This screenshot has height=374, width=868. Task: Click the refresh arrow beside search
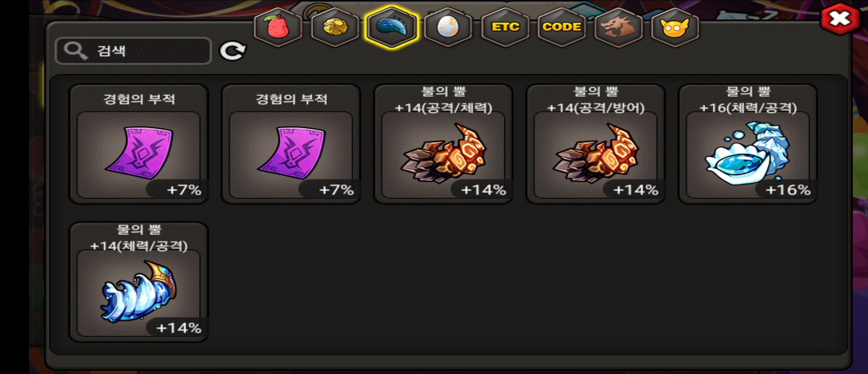coord(233,51)
